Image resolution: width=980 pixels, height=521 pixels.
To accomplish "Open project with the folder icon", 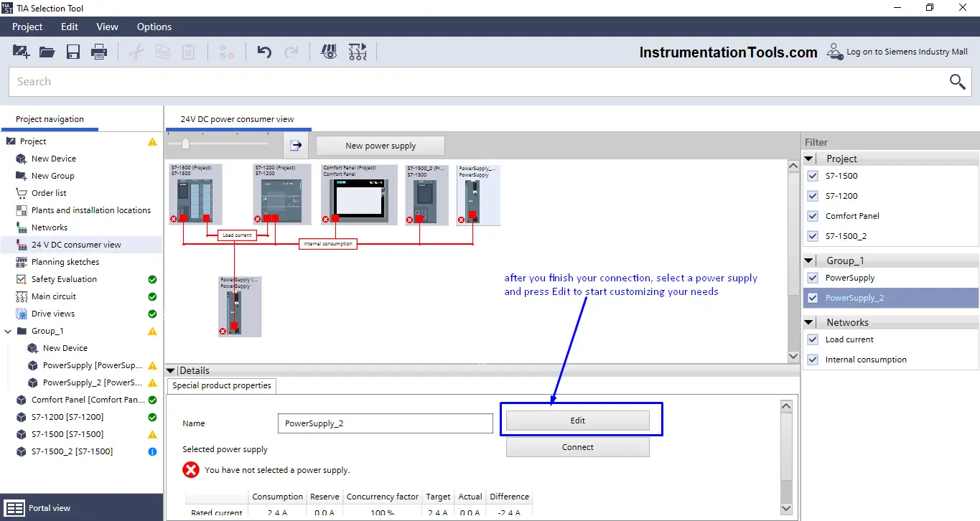I will [47, 52].
